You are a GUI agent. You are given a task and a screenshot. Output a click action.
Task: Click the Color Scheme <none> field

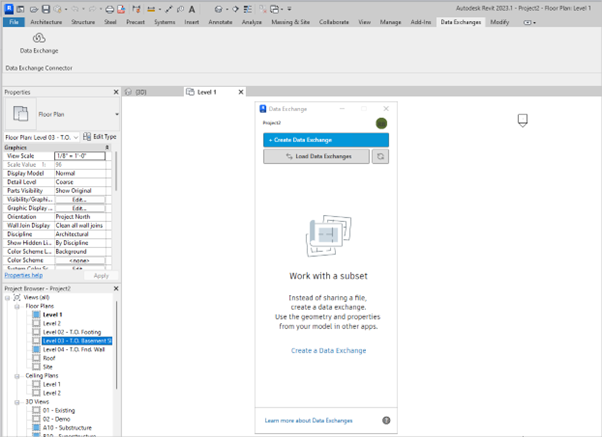[x=80, y=260]
